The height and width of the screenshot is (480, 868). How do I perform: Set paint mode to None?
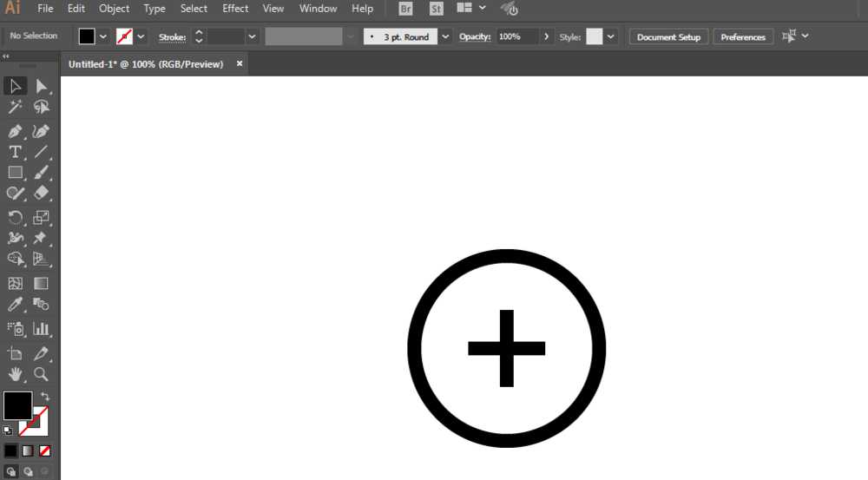(x=45, y=450)
